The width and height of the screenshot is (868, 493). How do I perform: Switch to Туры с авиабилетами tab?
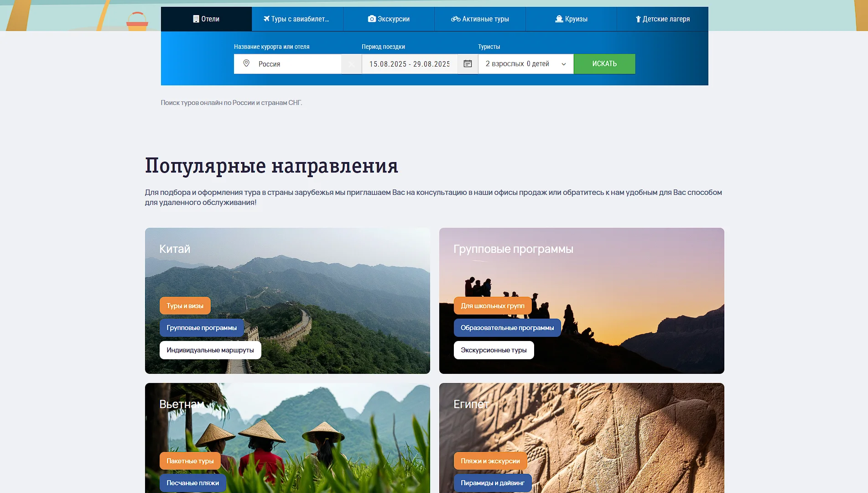[297, 19]
